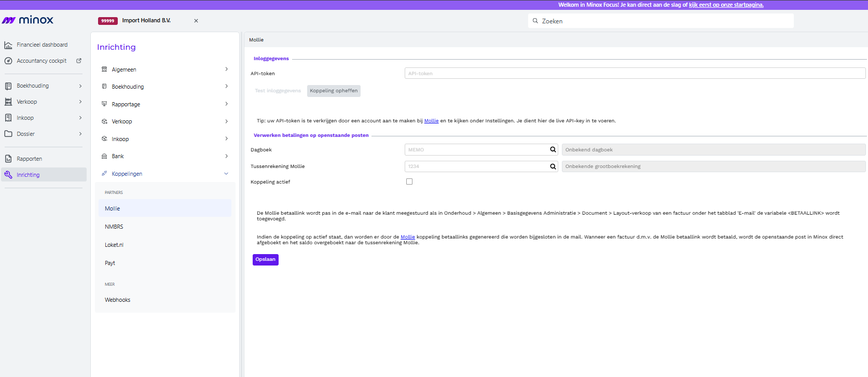Viewport: 868px width, 377px height.
Task: Click external link icon beside Accountancy cockpit
Action: tap(79, 61)
